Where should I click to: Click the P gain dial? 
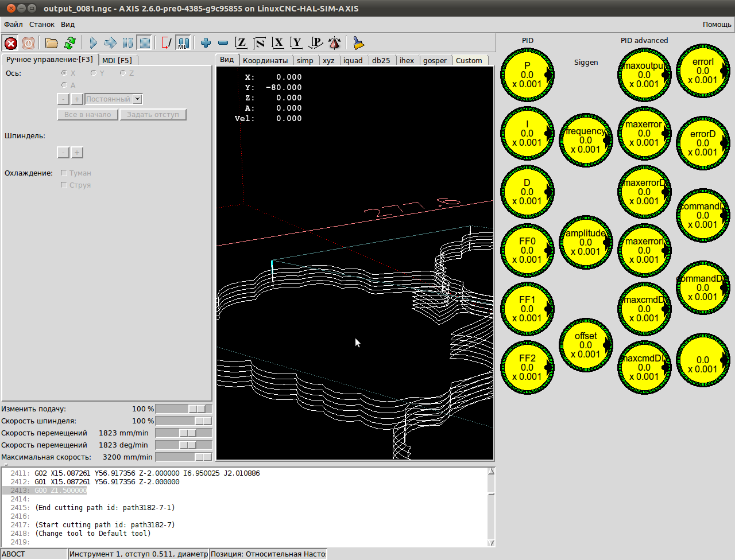[527, 75]
